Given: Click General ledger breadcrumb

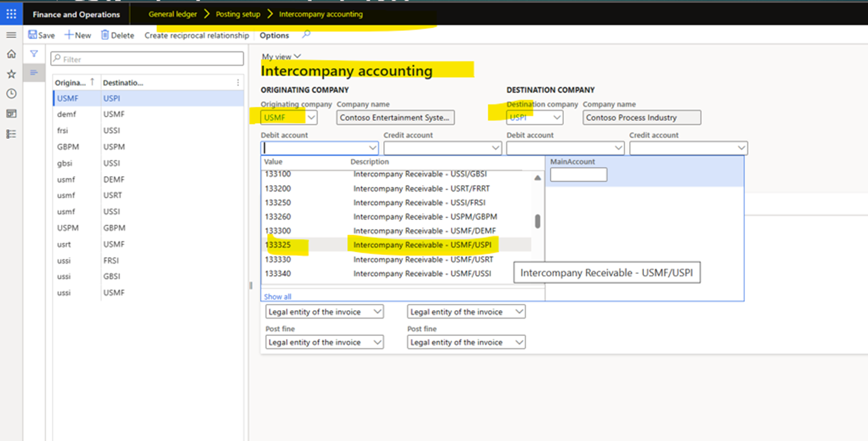Looking at the screenshot, I should point(173,14).
